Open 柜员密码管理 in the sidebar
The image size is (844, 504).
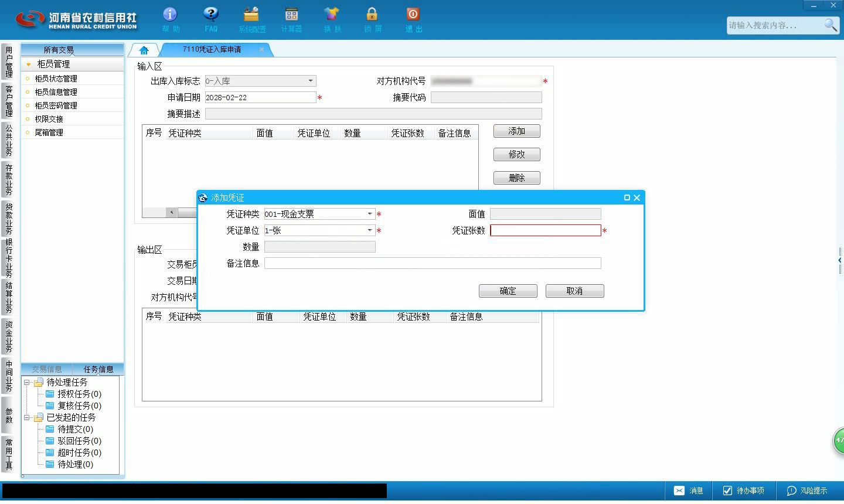56,105
